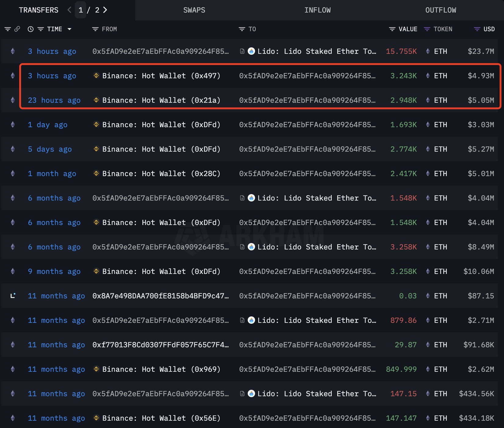Open the USD column filter

[477, 29]
